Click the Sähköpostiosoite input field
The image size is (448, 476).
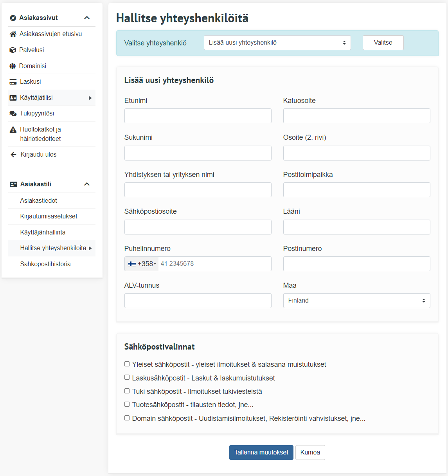pos(198,227)
